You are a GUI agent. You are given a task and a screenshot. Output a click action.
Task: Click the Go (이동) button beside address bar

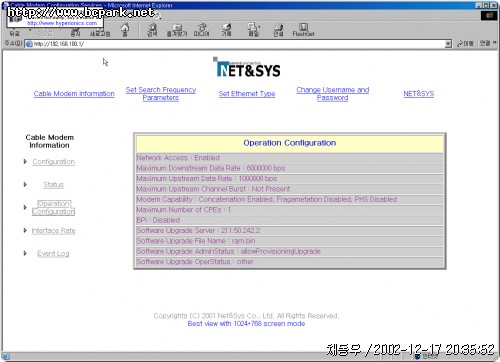[x=465, y=44]
